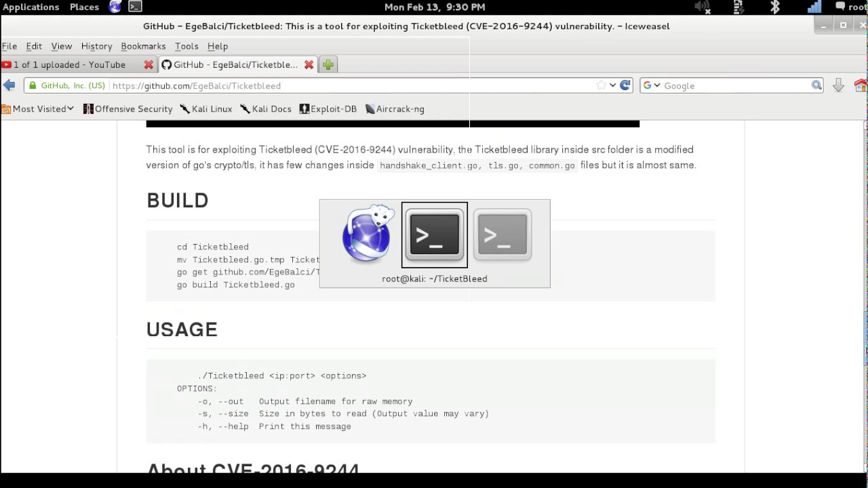Click the 'go build Ticketbleed.go' line
868x488 pixels.
click(x=236, y=285)
